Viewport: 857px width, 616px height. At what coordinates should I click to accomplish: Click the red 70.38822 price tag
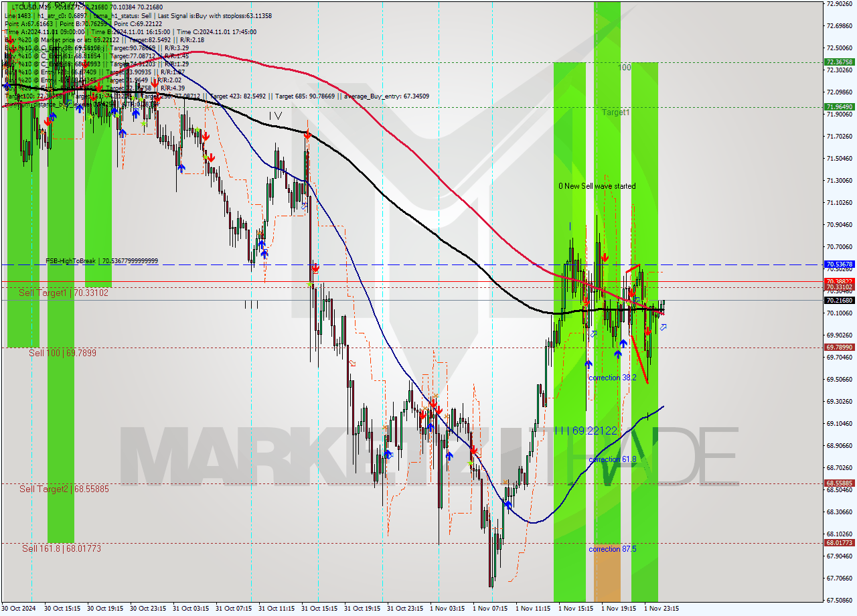pos(840,281)
